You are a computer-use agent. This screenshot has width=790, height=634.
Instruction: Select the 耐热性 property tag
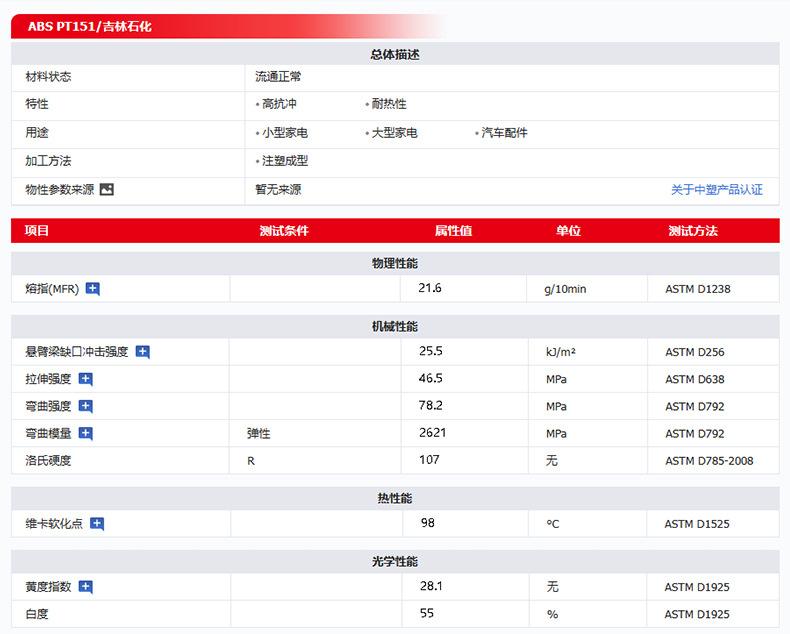click(x=389, y=104)
